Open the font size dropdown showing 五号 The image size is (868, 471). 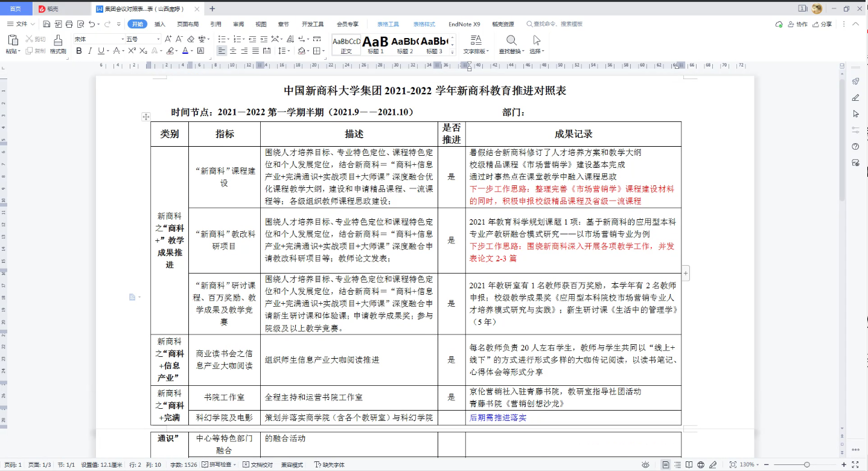pos(141,39)
